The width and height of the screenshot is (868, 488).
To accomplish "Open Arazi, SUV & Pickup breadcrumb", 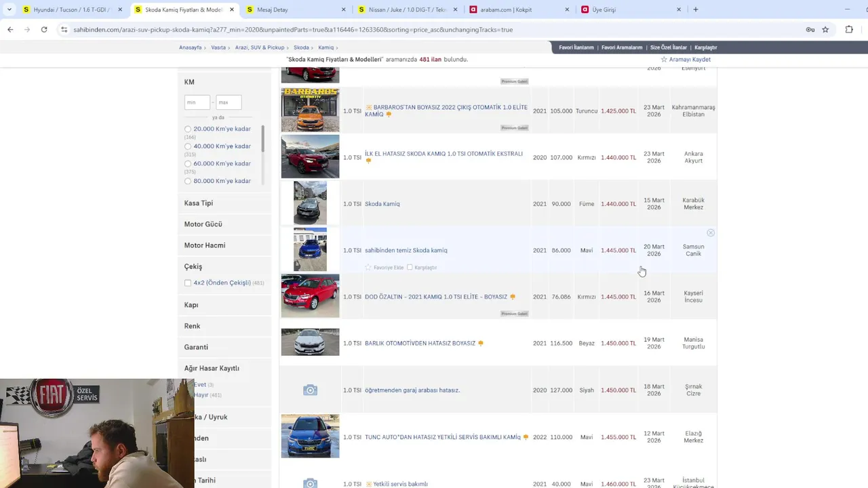I will pyautogui.click(x=260, y=47).
